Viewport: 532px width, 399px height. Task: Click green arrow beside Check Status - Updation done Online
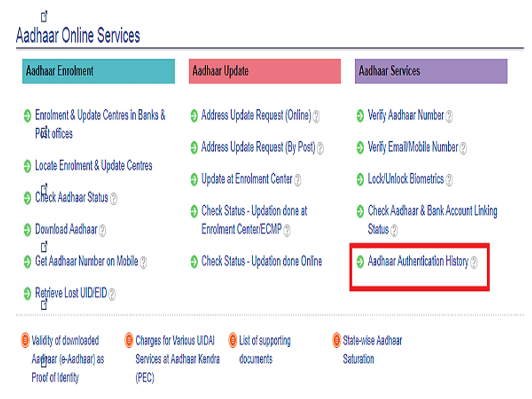pos(194,262)
